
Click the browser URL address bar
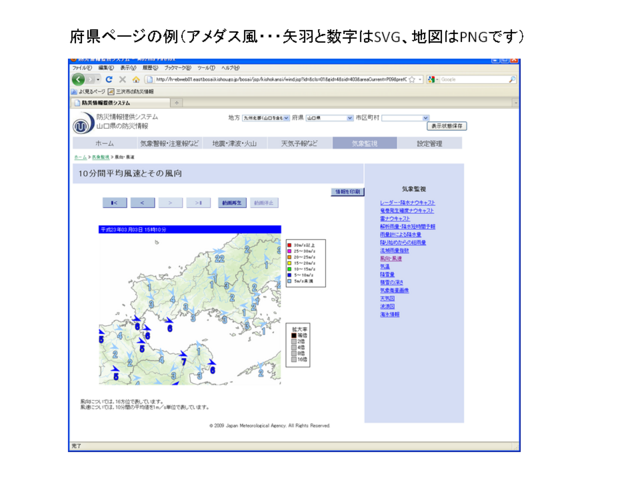pos(280,79)
